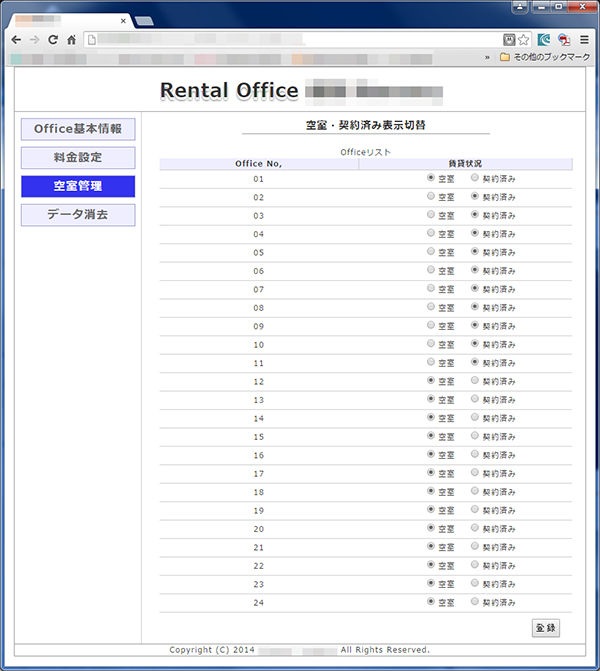600x671 pixels.
Task: Bookmark this page with the star icon
Action: [x=523, y=40]
